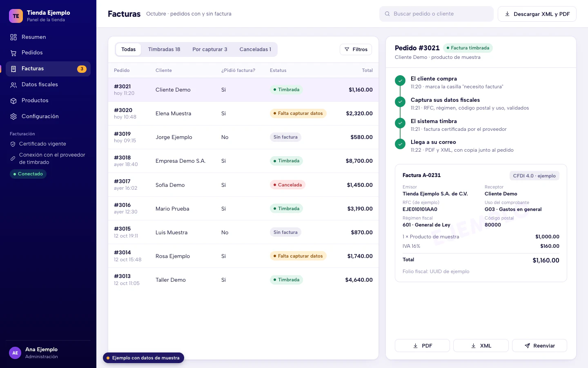
Task: Click the Ana Ejemplo AE avatar
Action: click(15, 353)
